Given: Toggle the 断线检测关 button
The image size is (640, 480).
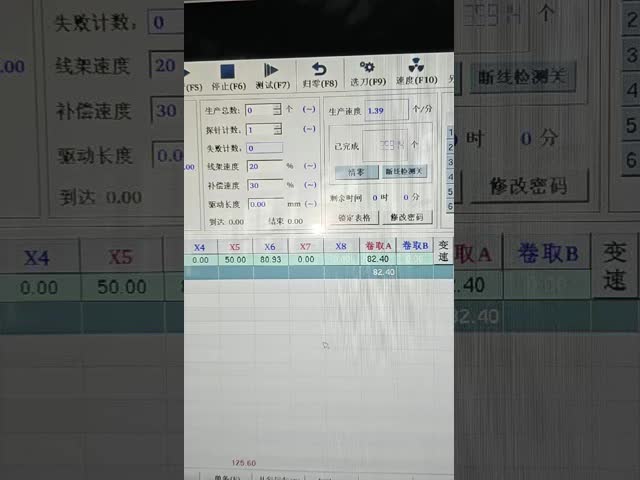Looking at the screenshot, I should [404, 171].
